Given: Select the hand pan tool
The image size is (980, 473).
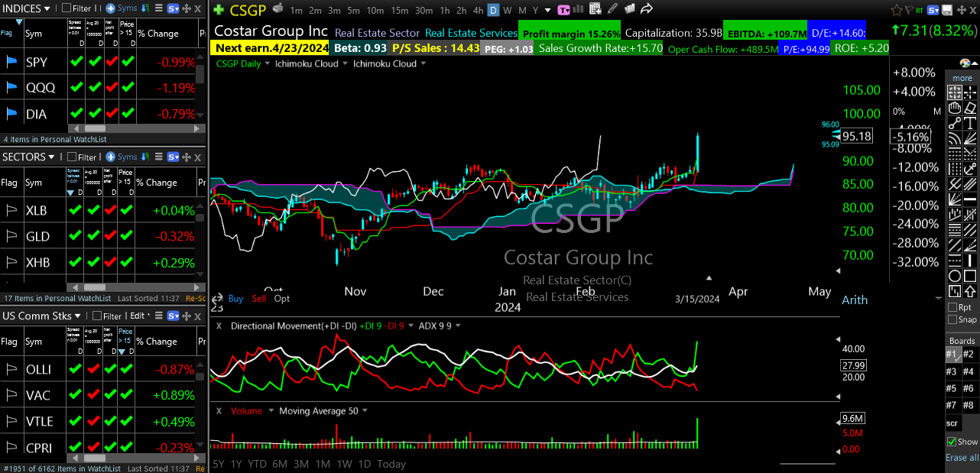Looking at the screenshot, I should (954, 107).
